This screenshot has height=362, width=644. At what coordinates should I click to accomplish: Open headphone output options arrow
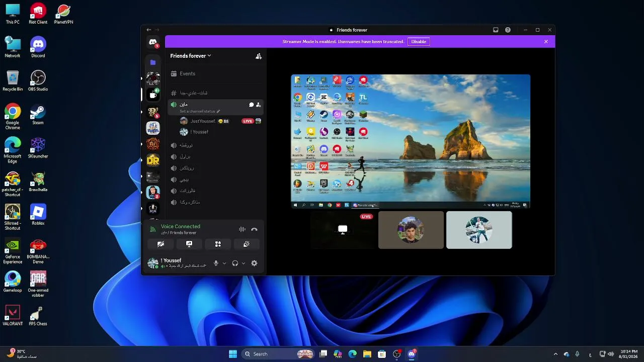(244, 263)
